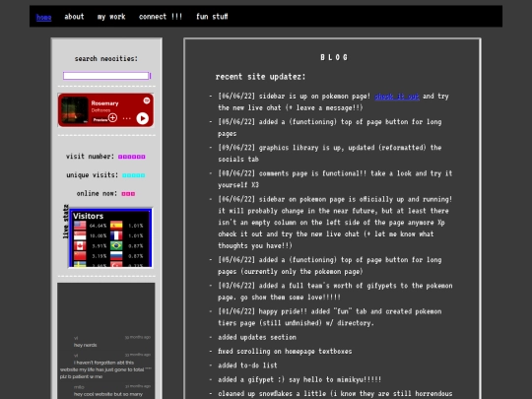Follow the check it out link
This screenshot has width=532, height=399.
397,97
